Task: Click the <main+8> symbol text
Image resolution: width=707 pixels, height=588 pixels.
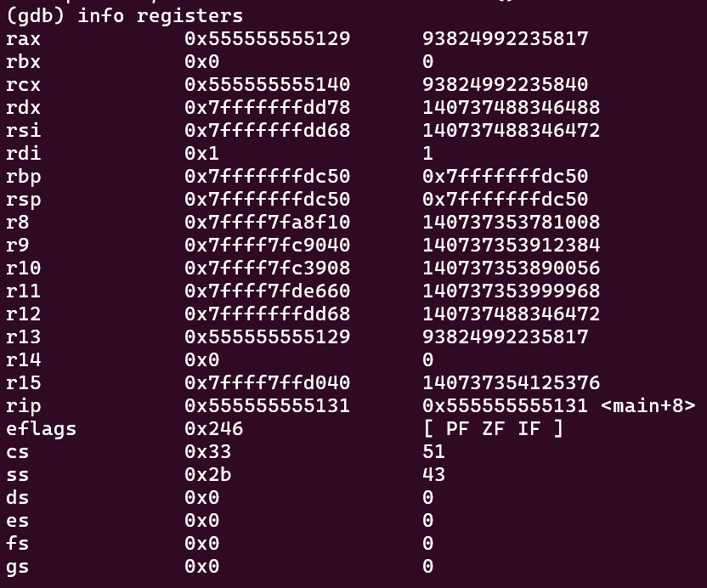Action: pos(648,406)
